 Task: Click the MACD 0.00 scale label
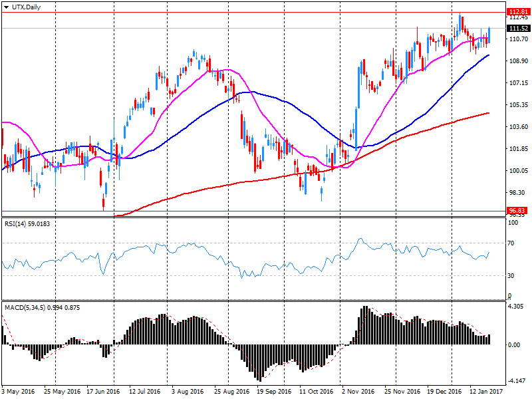[x=513, y=345]
